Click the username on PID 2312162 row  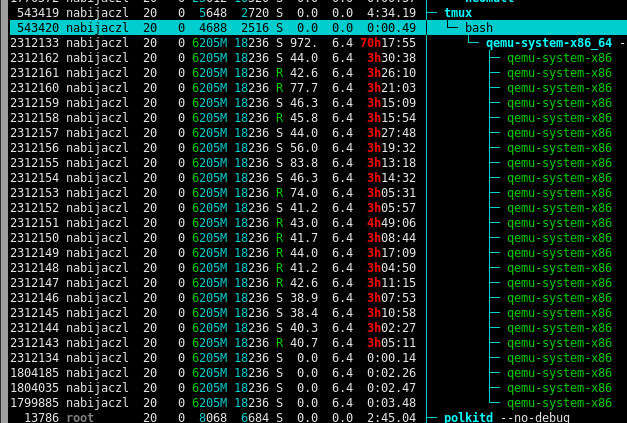(98, 57)
